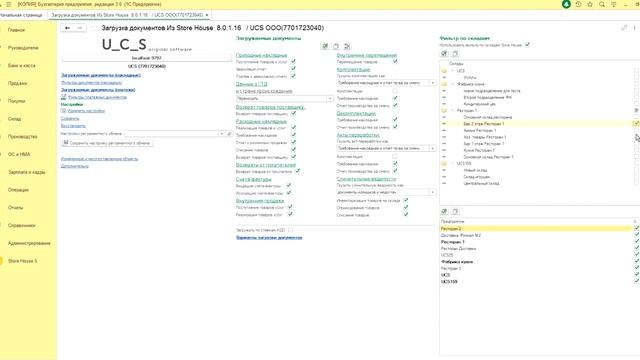Toggle Авансовый отчет checkbox
Screen dimensions: 640x360
293,69
